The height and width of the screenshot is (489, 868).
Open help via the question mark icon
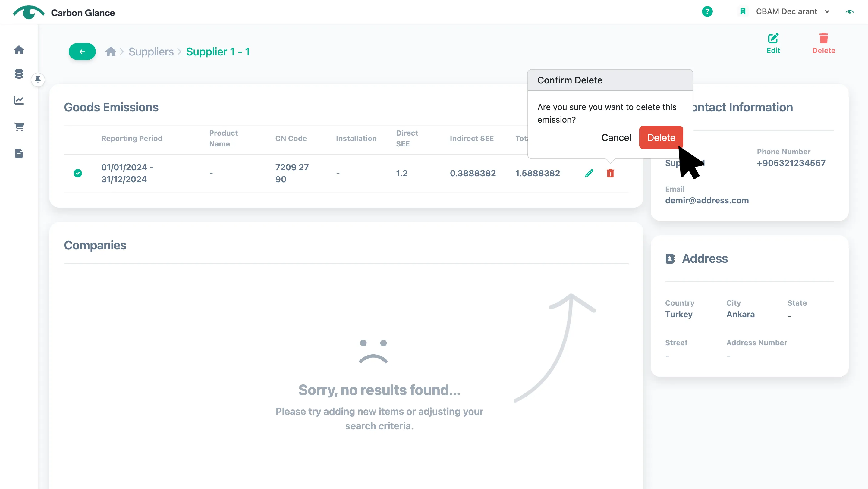coord(707,11)
